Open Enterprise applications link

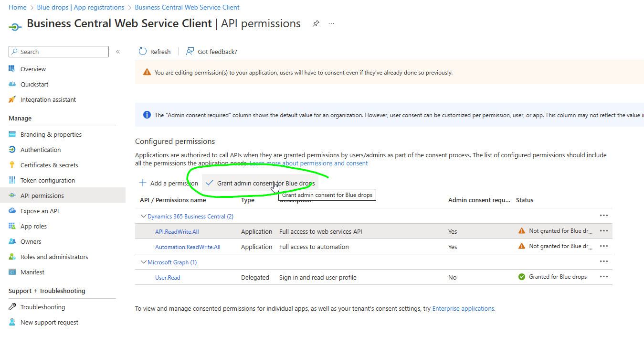(463, 309)
